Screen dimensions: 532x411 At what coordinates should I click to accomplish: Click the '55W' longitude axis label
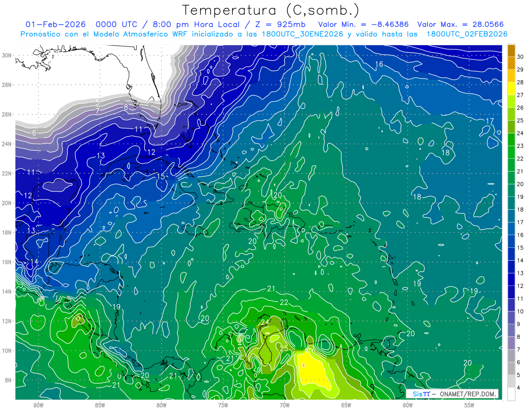469,405
